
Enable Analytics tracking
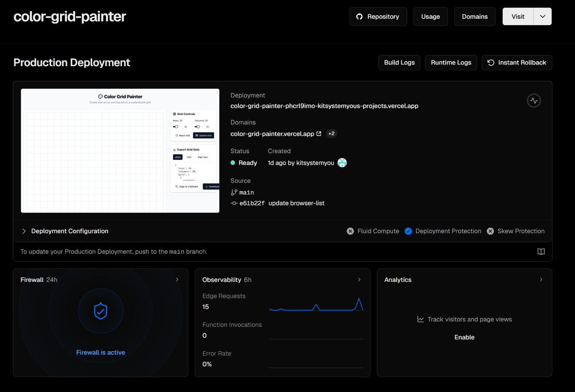pyautogui.click(x=465, y=337)
